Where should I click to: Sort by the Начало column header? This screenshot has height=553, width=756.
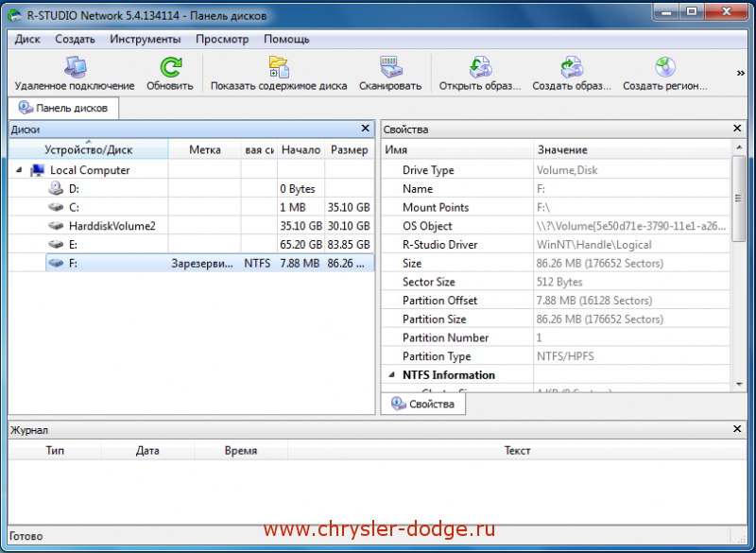click(x=301, y=149)
